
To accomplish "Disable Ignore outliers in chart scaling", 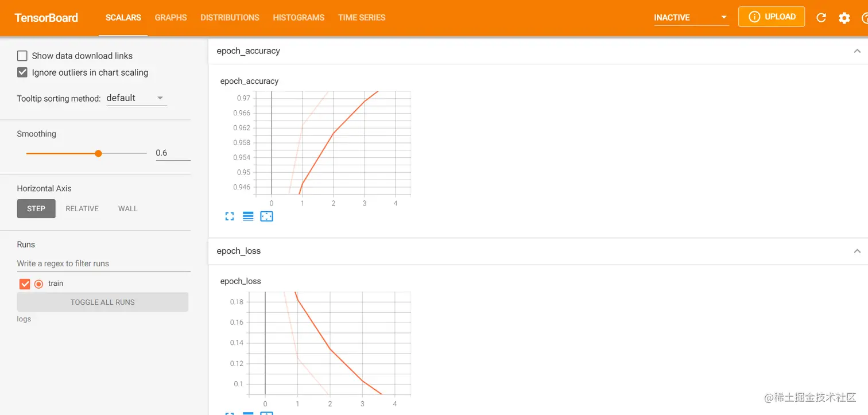I will [22, 72].
